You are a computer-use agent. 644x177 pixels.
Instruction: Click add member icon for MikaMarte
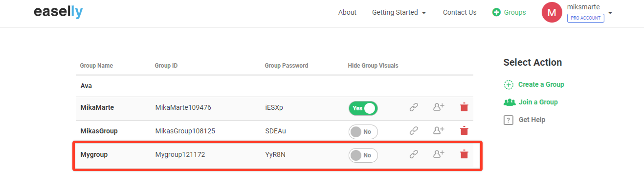tap(439, 106)
